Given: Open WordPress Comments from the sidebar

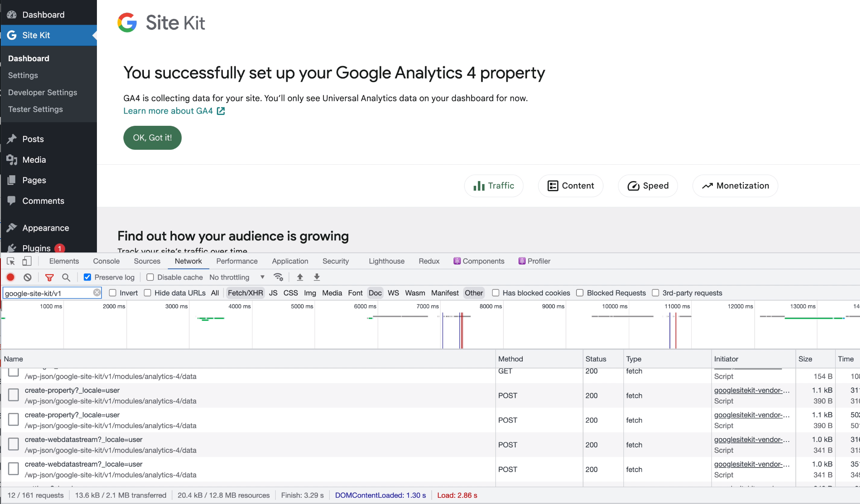Looking at the screenshot, I should pos(43,201).
